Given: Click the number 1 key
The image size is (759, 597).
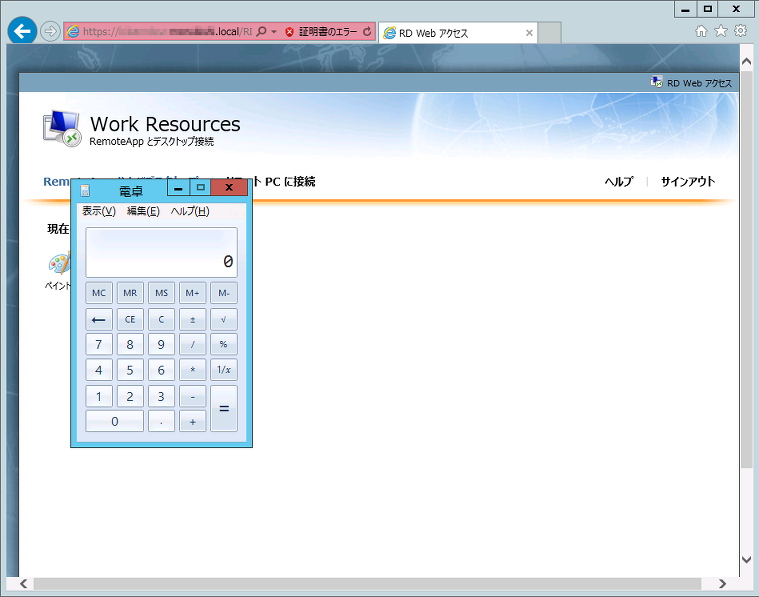Looking at the screenshot, I should coord(99,396).
